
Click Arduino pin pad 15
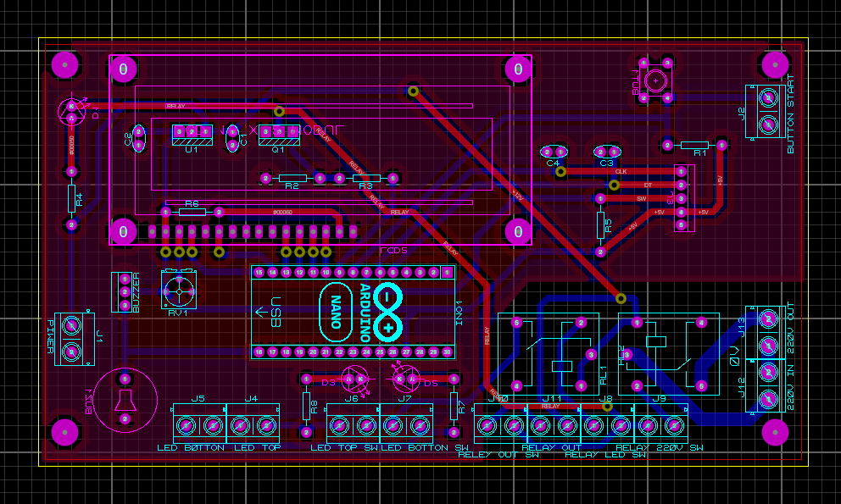pos(259,273)
